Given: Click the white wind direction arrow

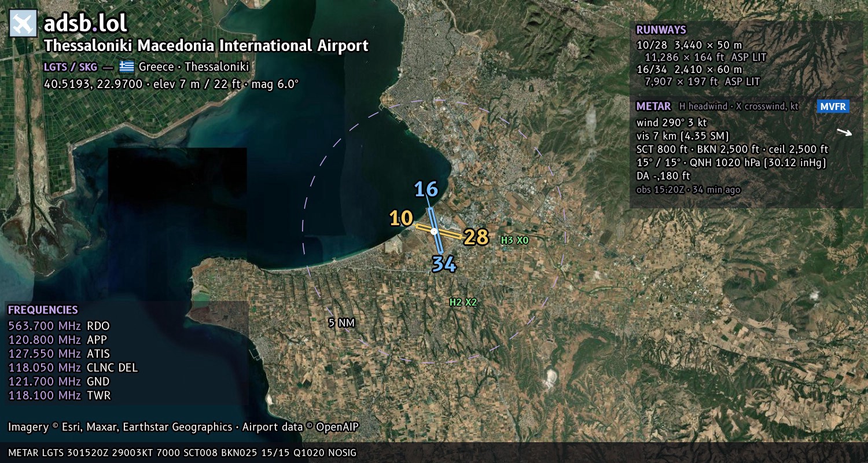Looking at the screenshot, I should pos(844,133).
